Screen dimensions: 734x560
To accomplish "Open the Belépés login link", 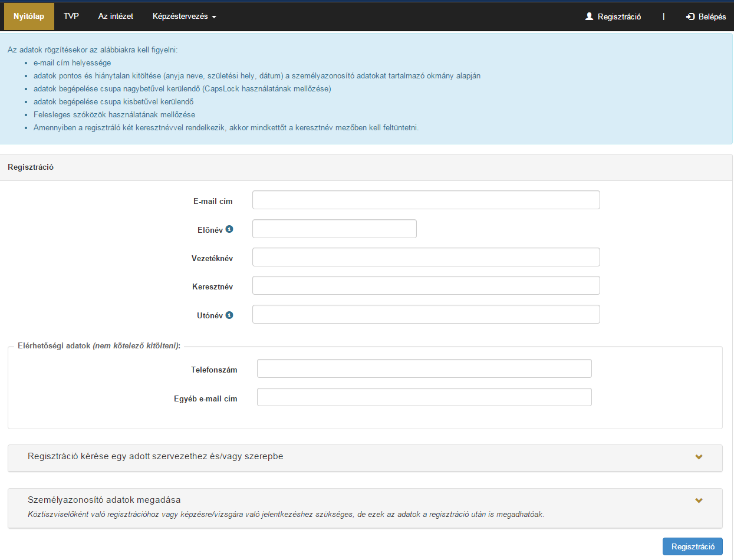I will (706, 17).
